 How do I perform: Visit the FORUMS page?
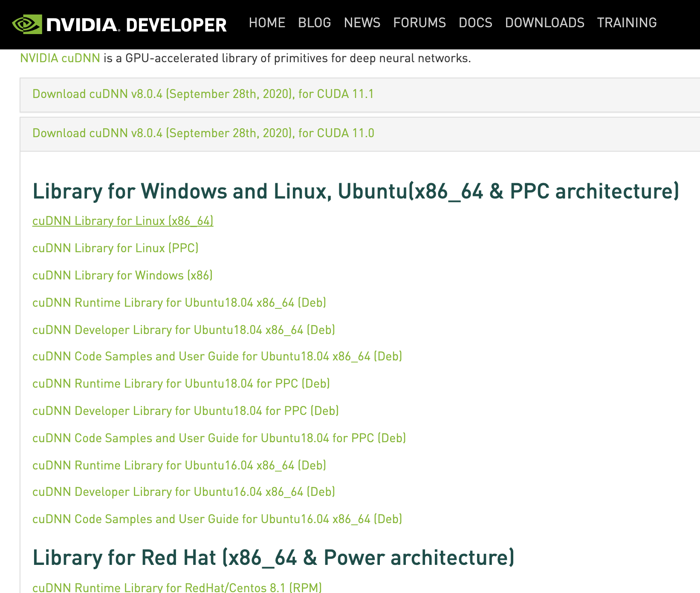coord(419,23)
